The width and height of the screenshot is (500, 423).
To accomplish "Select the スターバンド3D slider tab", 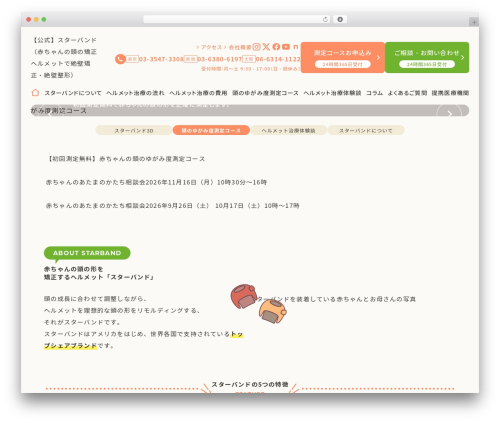I will [134, 130].
